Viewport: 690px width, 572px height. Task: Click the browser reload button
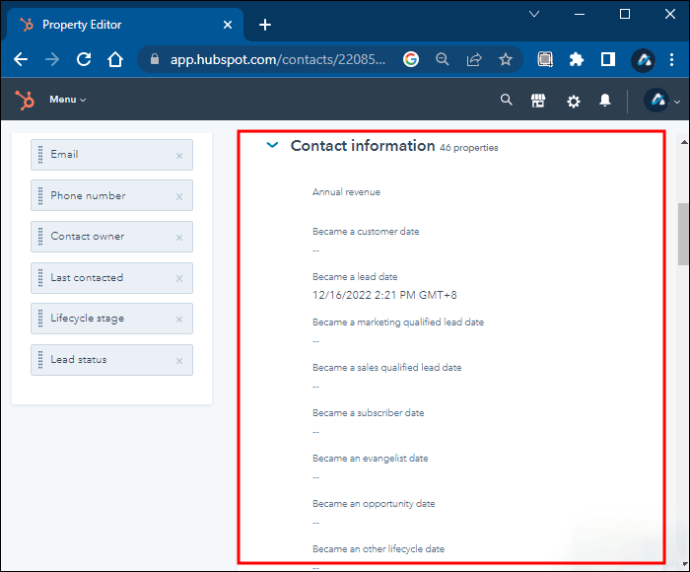click(x=83, y=59)
